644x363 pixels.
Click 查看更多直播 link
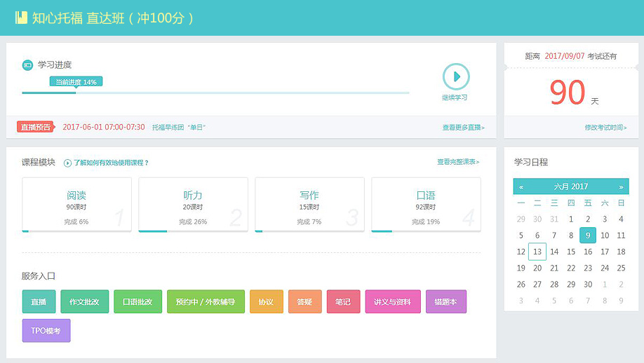463,128
